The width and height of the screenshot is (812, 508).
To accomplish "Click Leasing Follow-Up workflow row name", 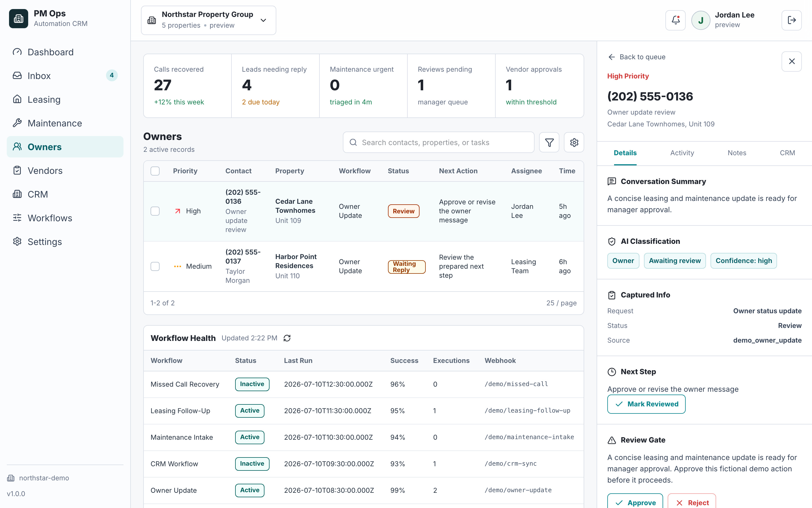I will (180, 411).
